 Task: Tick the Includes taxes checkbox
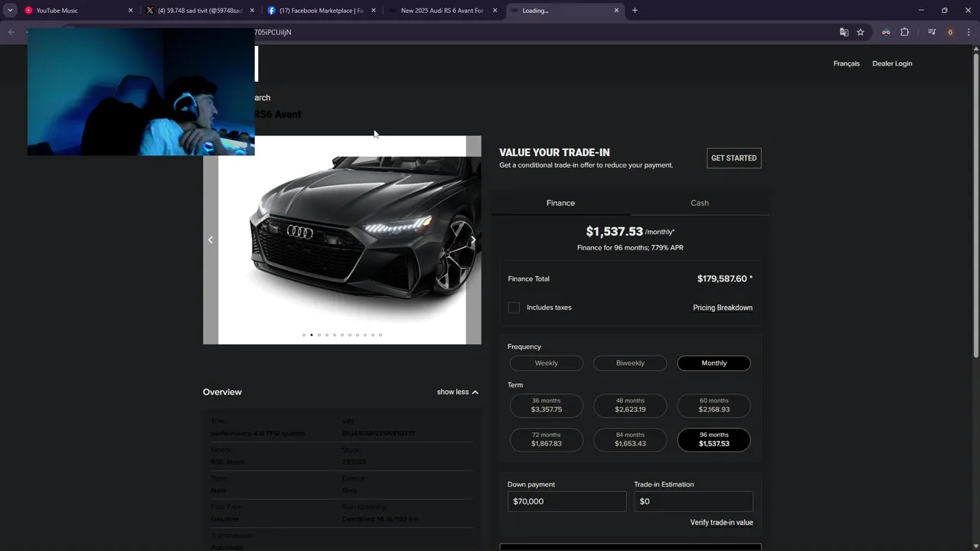point(514,308)
